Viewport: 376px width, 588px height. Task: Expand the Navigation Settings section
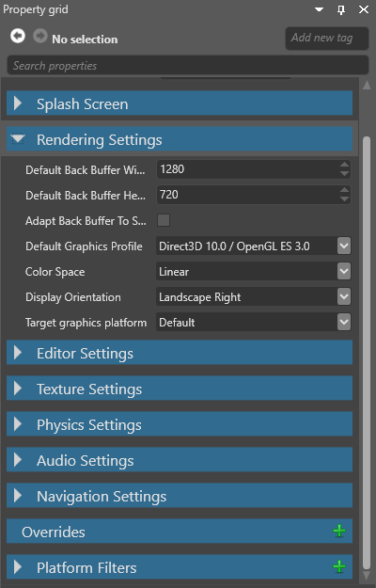(x=18, y=496)
